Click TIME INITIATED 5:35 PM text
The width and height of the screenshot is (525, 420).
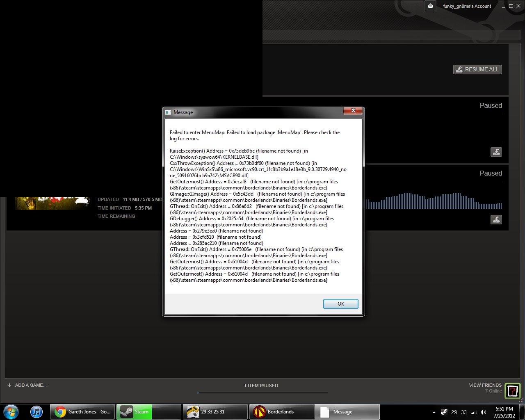125,208
